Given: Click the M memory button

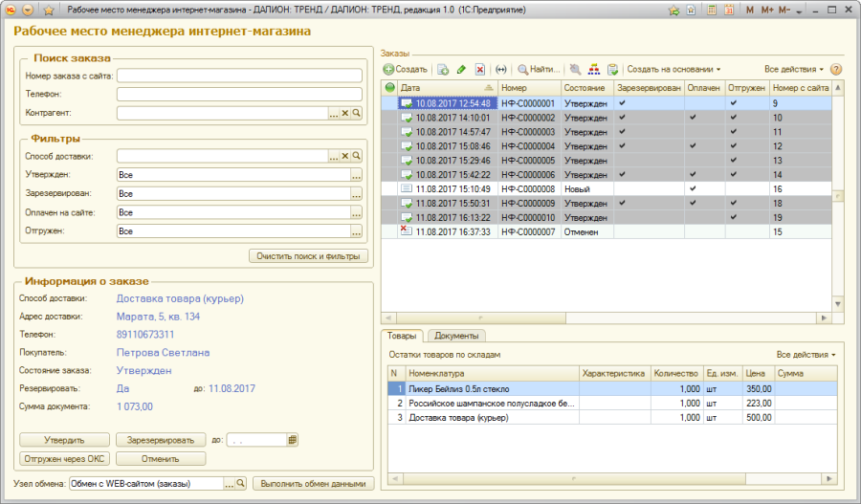Looking at the screenshot, I should 749,10.
